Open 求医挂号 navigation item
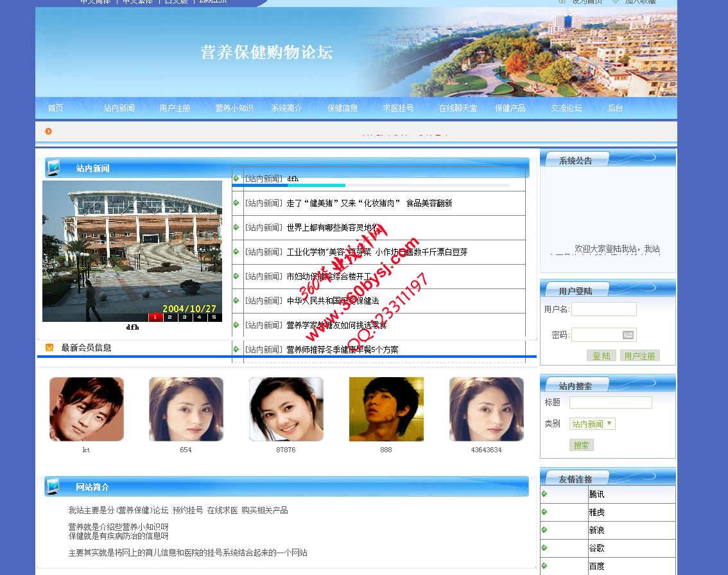Screen dimensions: 728x575 pos(398,108)
